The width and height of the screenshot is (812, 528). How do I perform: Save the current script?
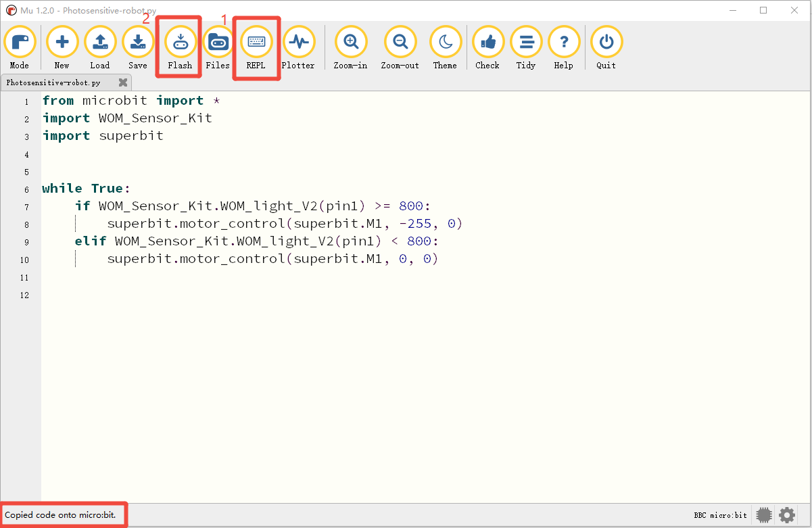click(137, 48)
